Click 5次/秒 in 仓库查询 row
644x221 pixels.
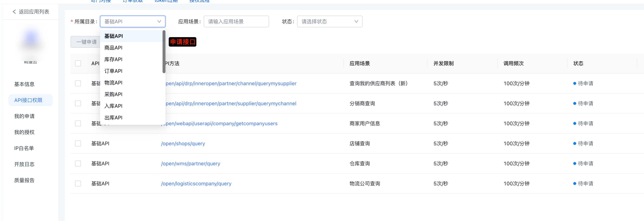coord(441,163)
